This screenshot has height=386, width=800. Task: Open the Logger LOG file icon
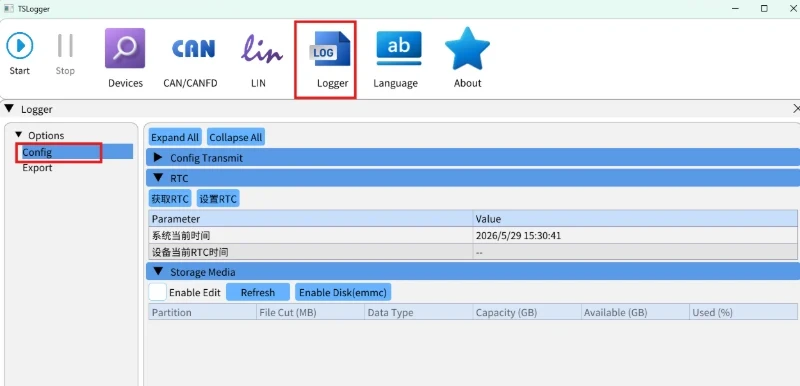coord(330,49)
